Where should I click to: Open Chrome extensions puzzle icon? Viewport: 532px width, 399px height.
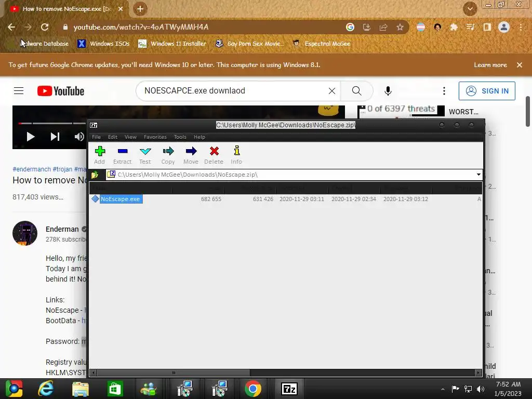point(454,27)
